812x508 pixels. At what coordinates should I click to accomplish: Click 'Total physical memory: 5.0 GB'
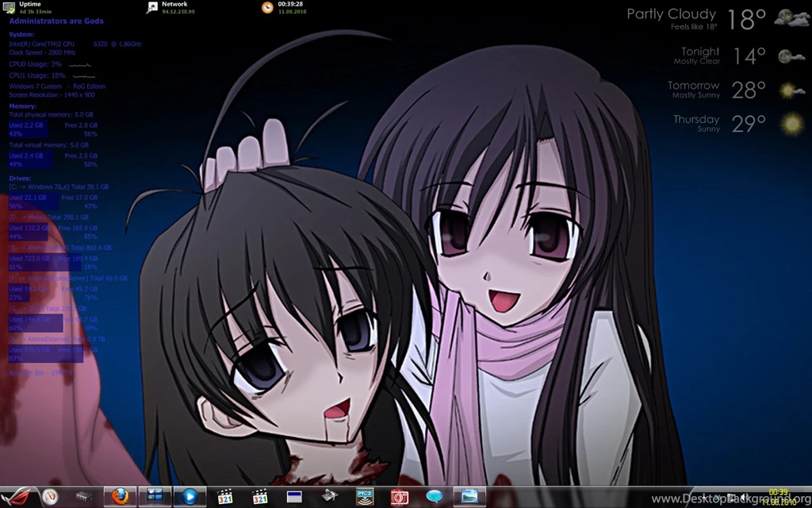click(52, 114)
